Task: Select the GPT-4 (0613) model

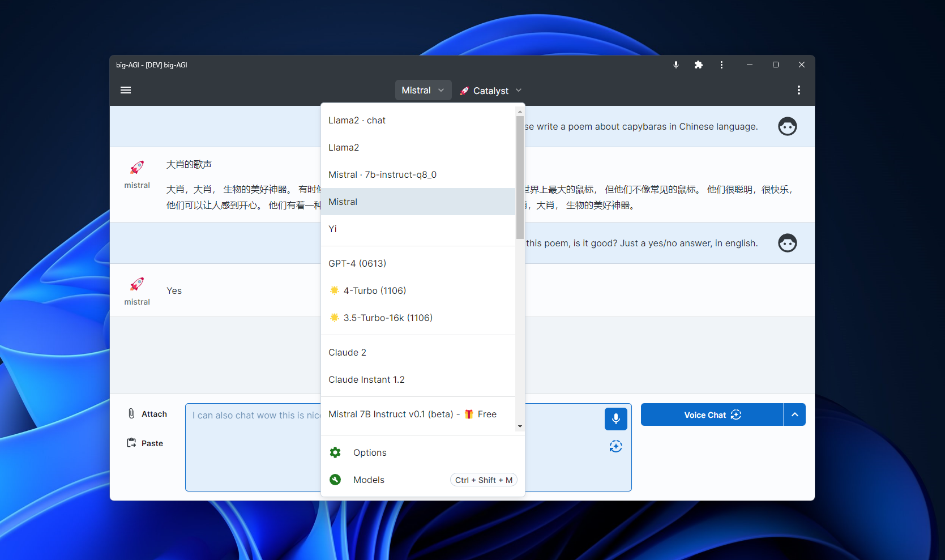Action: (x=418, y=263)
